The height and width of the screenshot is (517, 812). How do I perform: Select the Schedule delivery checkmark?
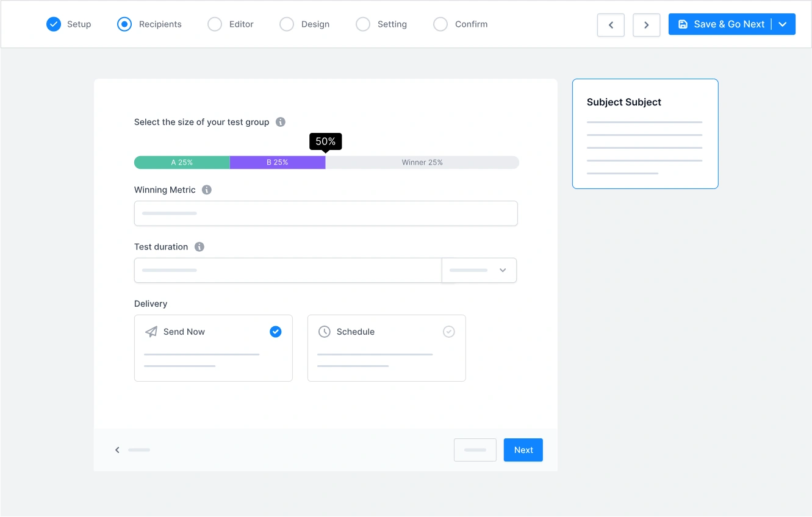449,332
